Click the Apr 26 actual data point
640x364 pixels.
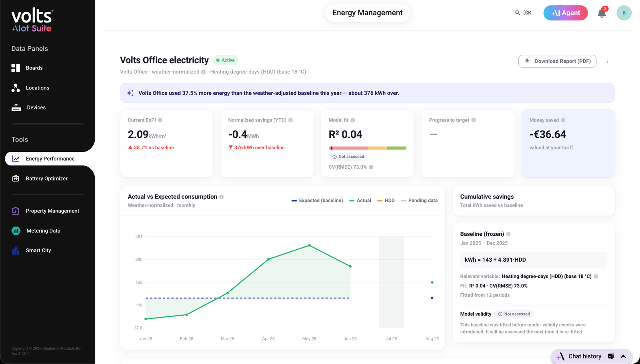click(268, 259)
